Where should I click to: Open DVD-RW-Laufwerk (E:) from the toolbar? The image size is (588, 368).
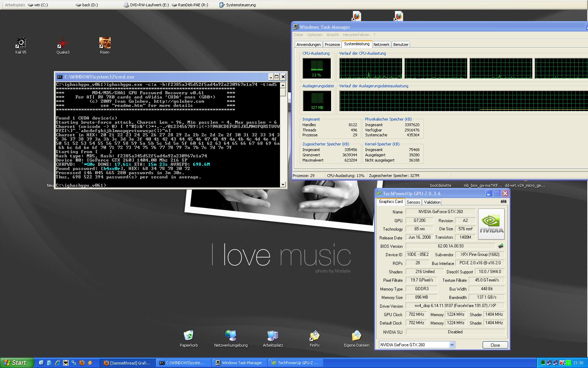click(x=146, y=5)
